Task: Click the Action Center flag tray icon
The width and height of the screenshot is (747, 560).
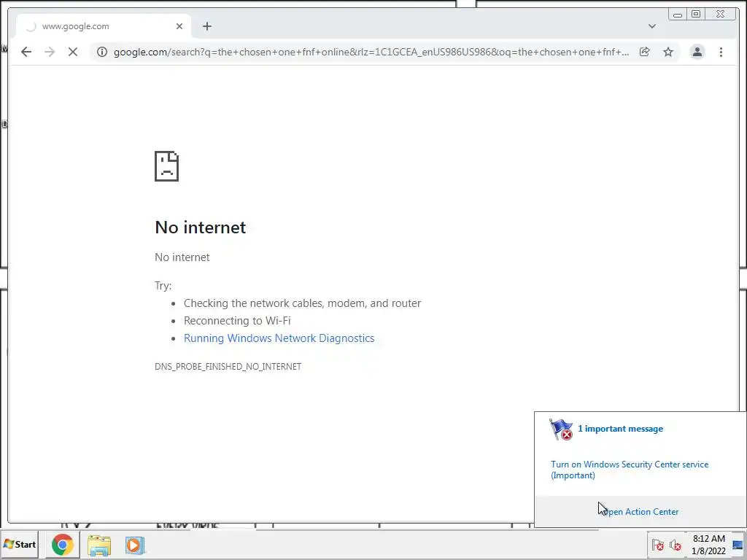Action: (x=657, y=545)
